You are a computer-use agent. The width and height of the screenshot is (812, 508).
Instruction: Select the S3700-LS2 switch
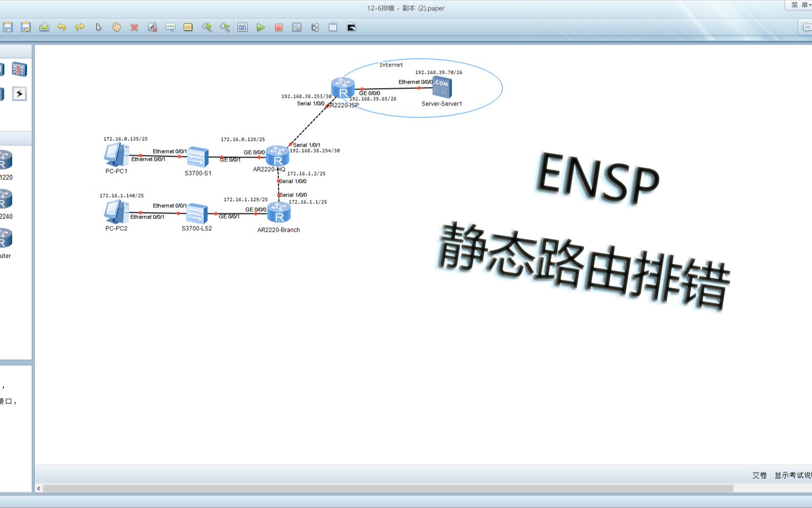point(197,214)
